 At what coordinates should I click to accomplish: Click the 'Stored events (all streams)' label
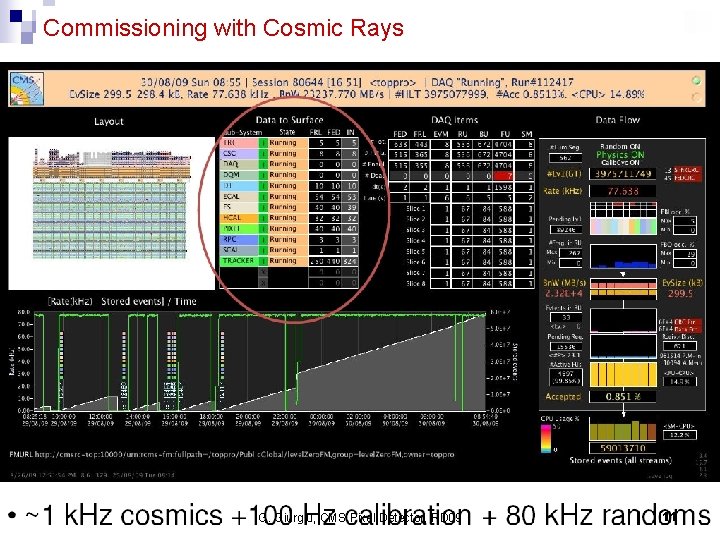click(621, 460)
